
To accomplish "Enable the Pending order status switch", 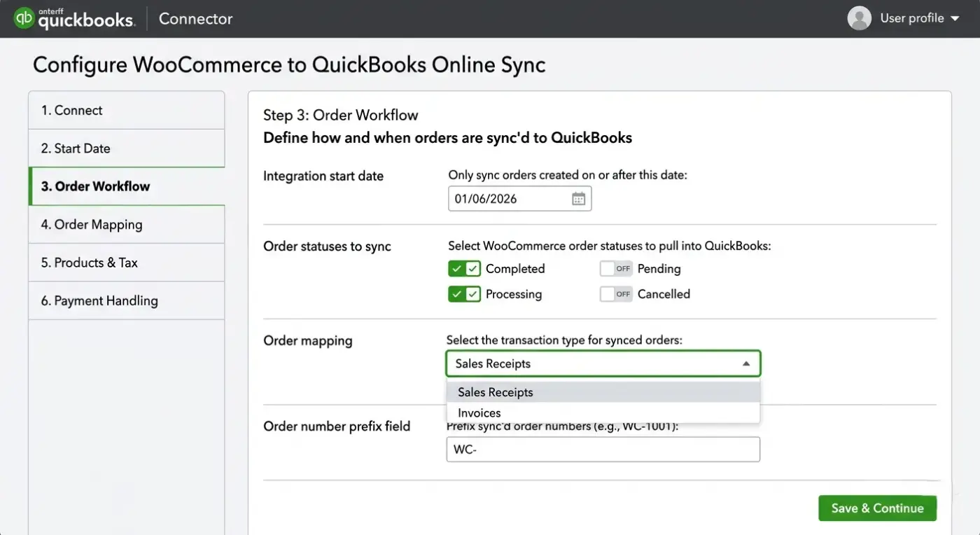I will [x=616, y=269].
